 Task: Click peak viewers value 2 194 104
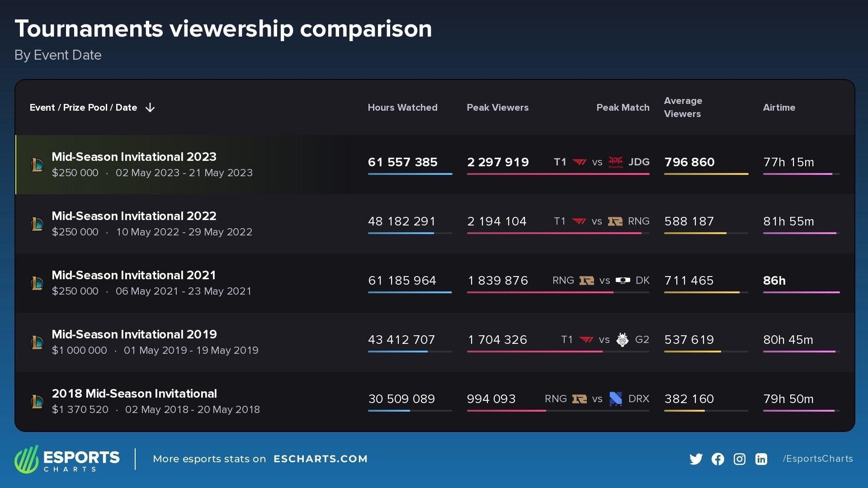[497, 221]
